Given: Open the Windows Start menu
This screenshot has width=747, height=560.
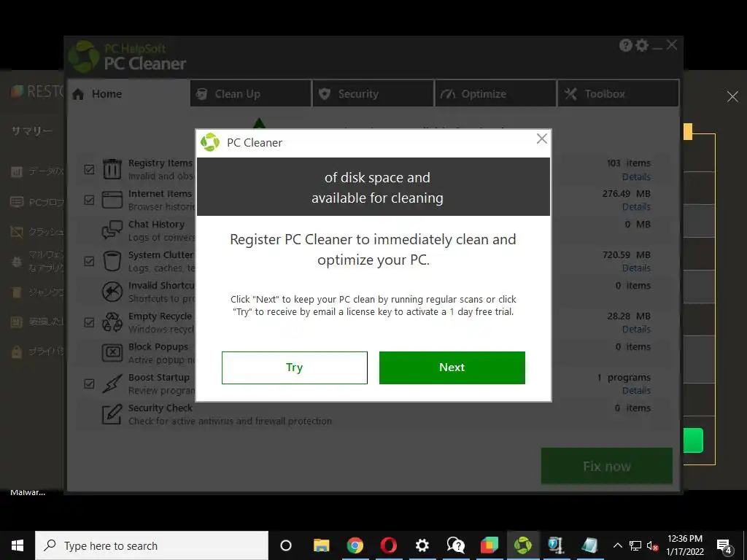Looking at the screenshot, I should point(18,545).
